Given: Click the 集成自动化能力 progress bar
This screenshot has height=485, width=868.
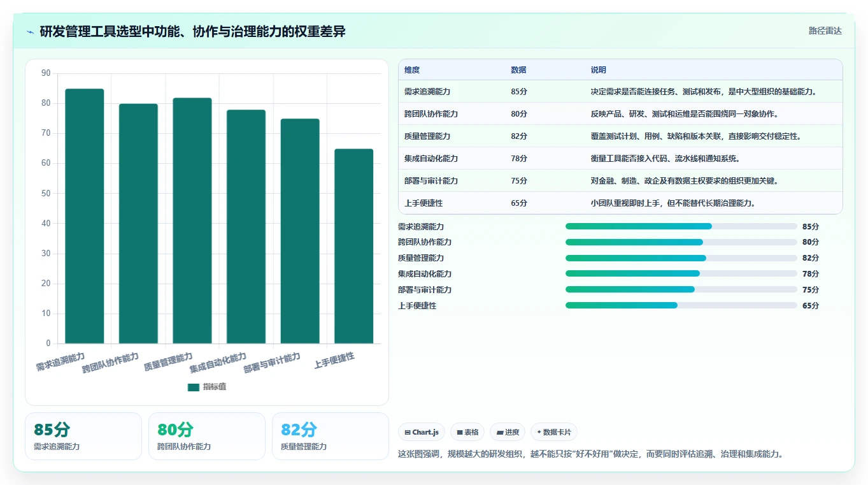Looking at the screenshot, I should pos(681,274).
